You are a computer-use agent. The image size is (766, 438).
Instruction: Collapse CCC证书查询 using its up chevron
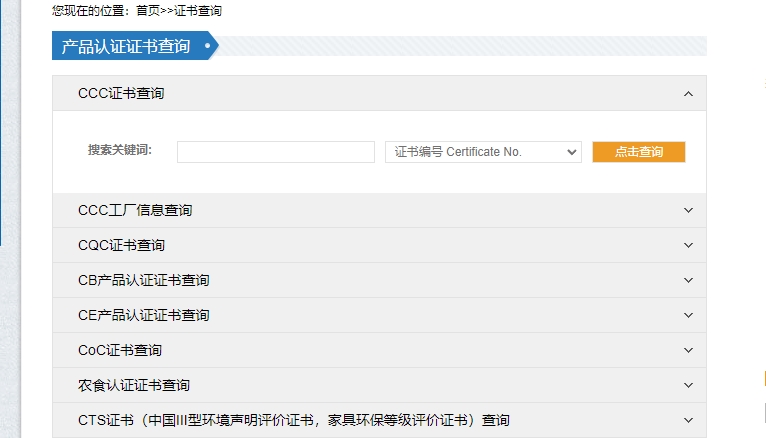687,94
